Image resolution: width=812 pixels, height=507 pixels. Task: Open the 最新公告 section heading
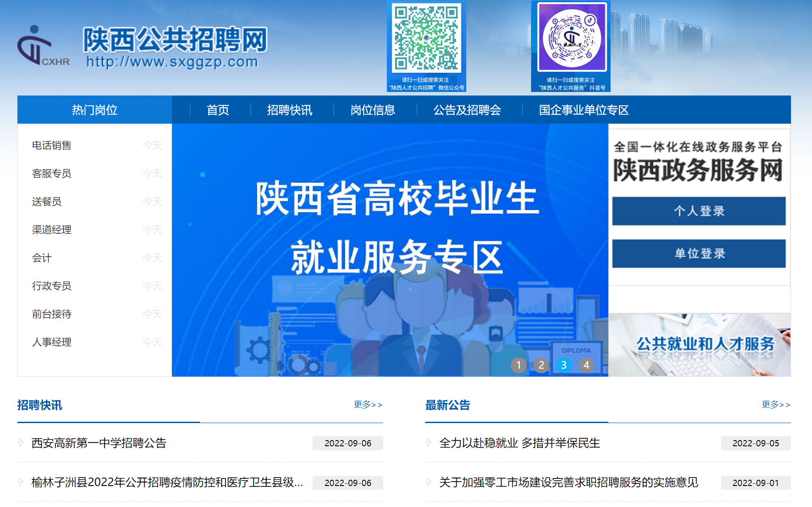point(448,405)
